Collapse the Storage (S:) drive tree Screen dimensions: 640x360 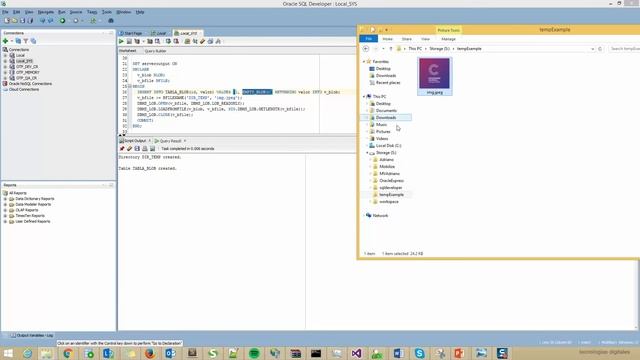point(367,153)
